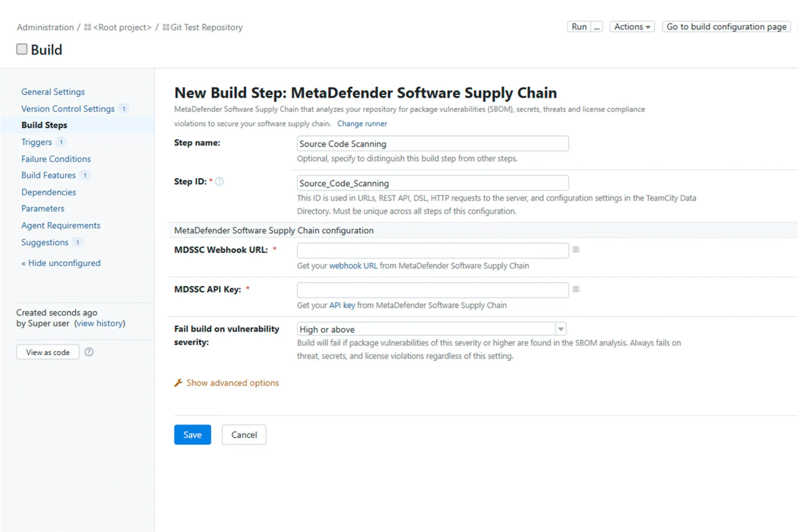Click help icon next to View as code
Screen dimensions: 798x532
(x=89, y=352)
